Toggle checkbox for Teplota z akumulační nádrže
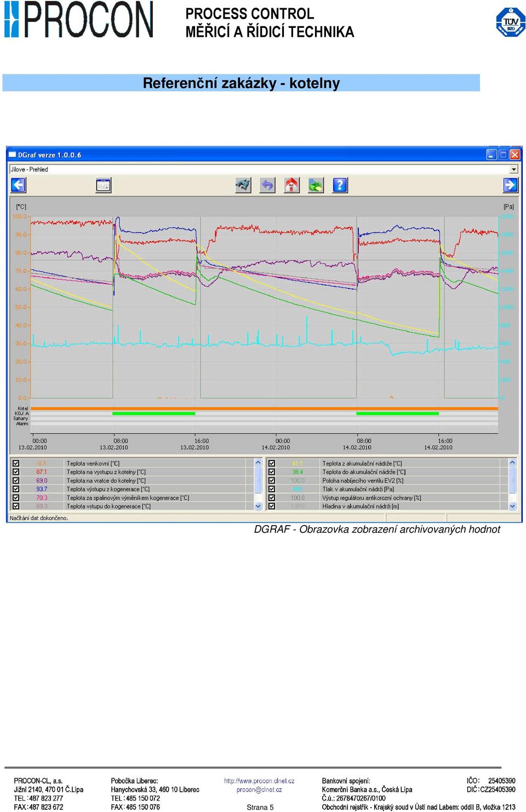 pyautogui.click(x=271, y=463)
